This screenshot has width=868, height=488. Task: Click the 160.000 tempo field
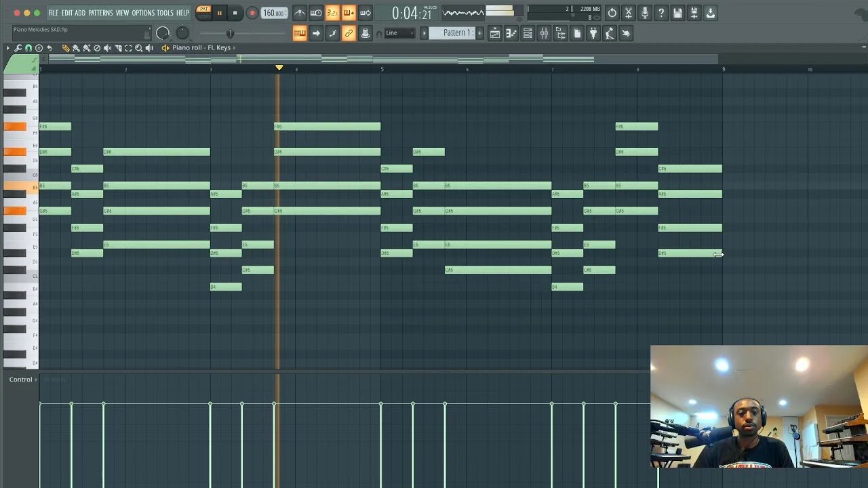point(273,13)
